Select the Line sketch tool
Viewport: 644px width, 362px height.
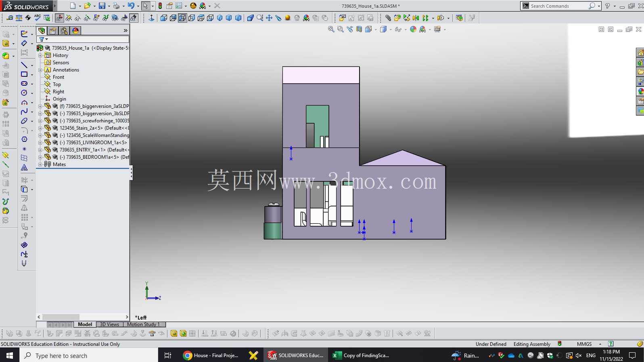(x=24, y=65)
